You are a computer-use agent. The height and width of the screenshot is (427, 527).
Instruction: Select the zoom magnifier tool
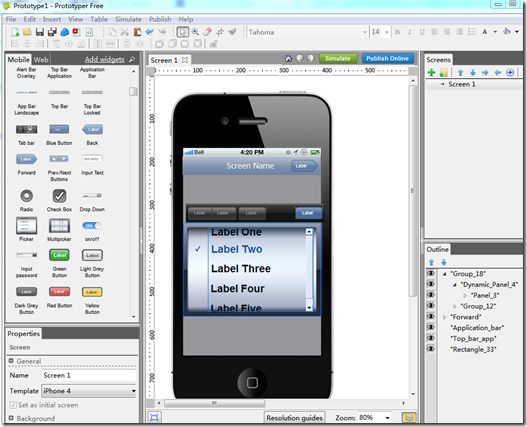(x=195, y=32)
